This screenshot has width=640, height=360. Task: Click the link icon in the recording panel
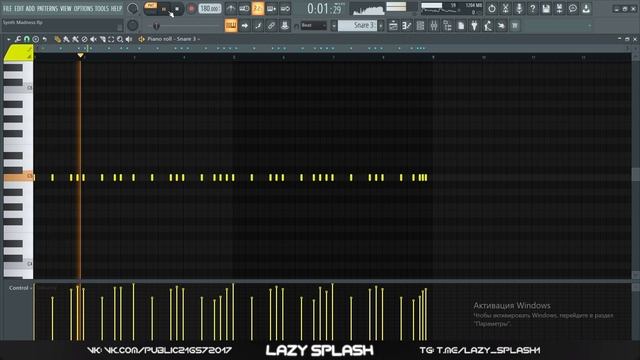click(x=271, y=26)
